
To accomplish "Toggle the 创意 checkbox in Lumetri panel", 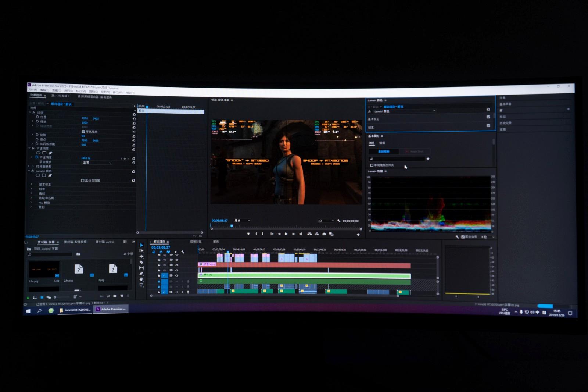I will pos(488,125).
